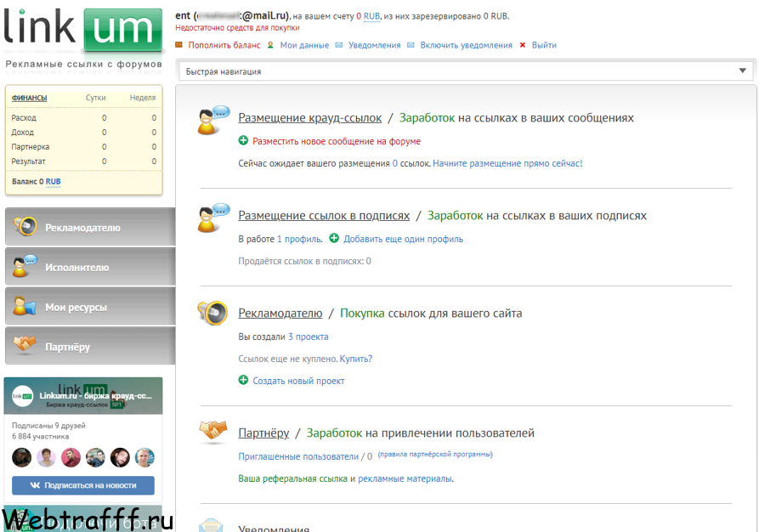This screenshot has width=759, height=532.
Task: Click Купить? link
Action: [x=356, y=359]
